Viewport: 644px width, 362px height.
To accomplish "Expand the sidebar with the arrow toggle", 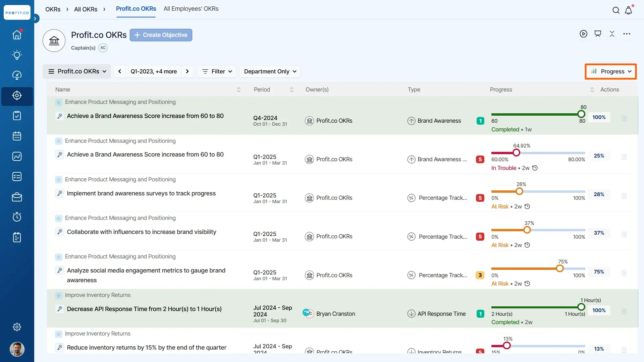I will 35,18.
